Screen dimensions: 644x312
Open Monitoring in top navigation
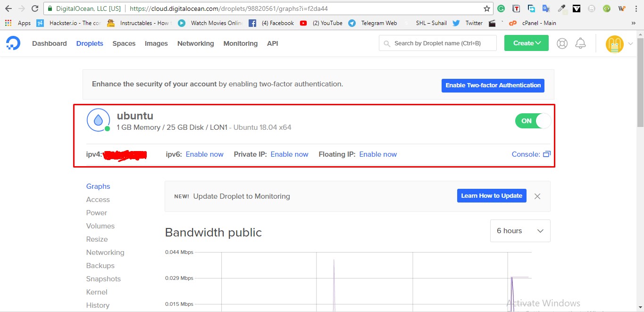241,43
